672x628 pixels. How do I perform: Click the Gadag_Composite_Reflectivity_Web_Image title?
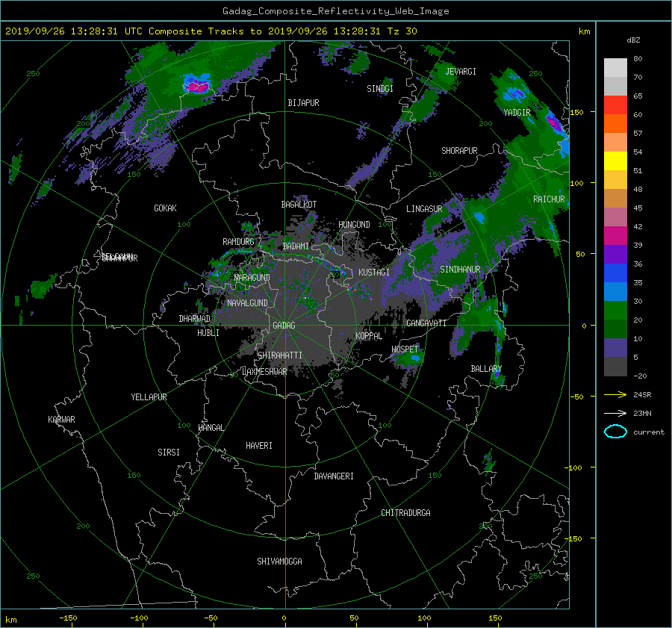(x=335, y=11)
